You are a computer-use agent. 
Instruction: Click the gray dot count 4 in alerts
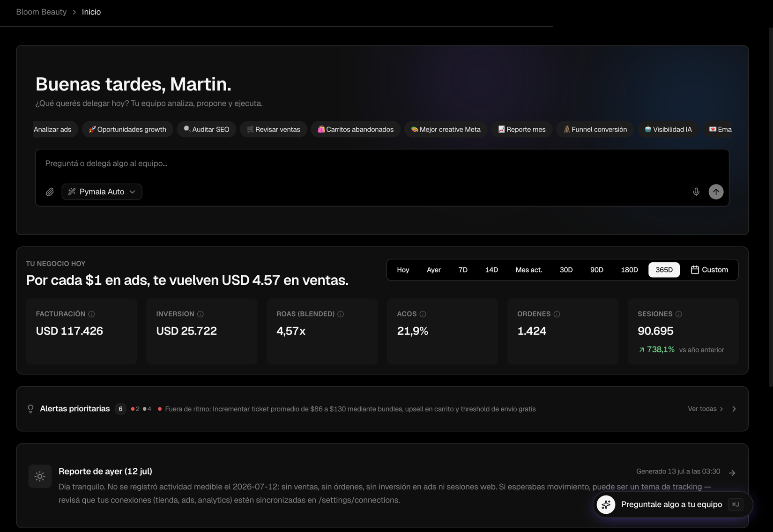click(x=147, y=409)
